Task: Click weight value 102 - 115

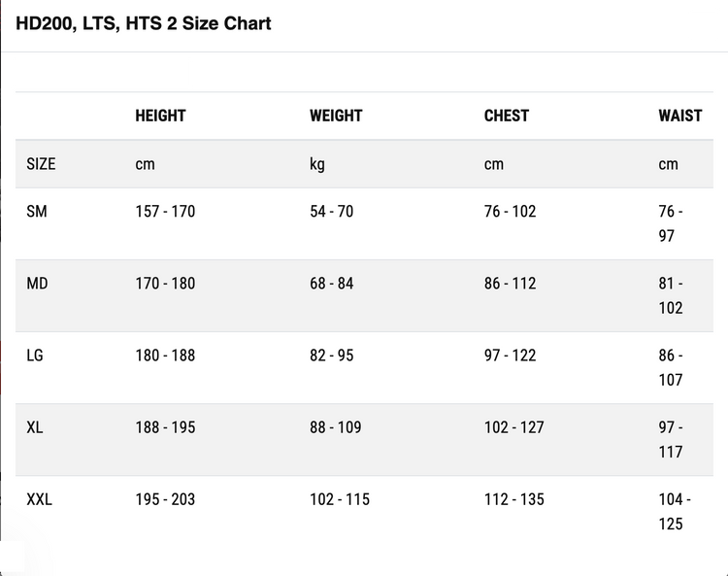Action: [x=340, y=499]
